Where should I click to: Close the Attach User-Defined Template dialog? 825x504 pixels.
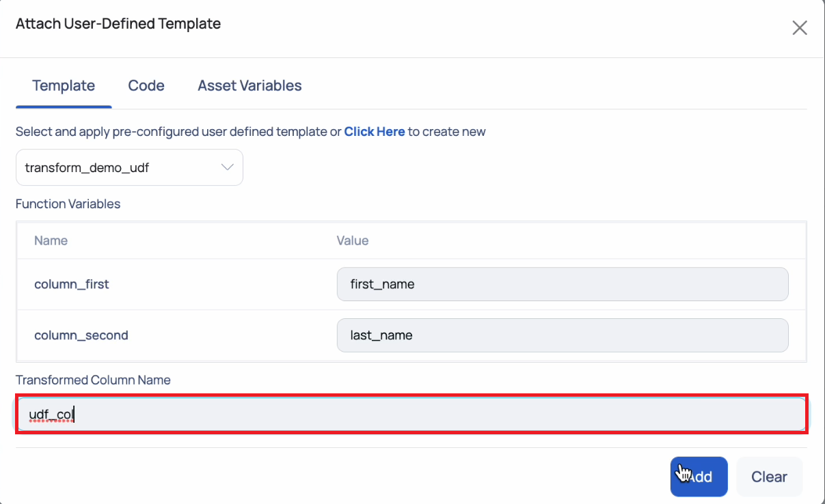pyautogui.click(x=799, y=28)
